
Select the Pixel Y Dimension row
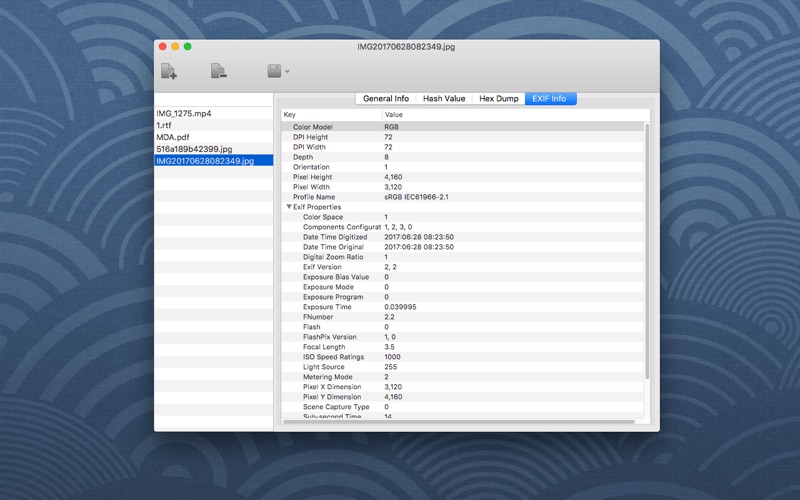click(462, 397)
